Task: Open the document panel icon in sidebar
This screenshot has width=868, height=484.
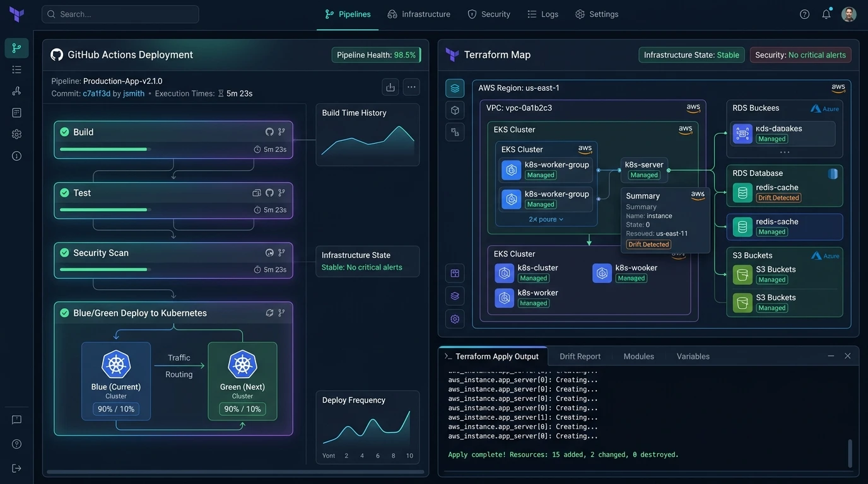Action: [x=16, y=112]
